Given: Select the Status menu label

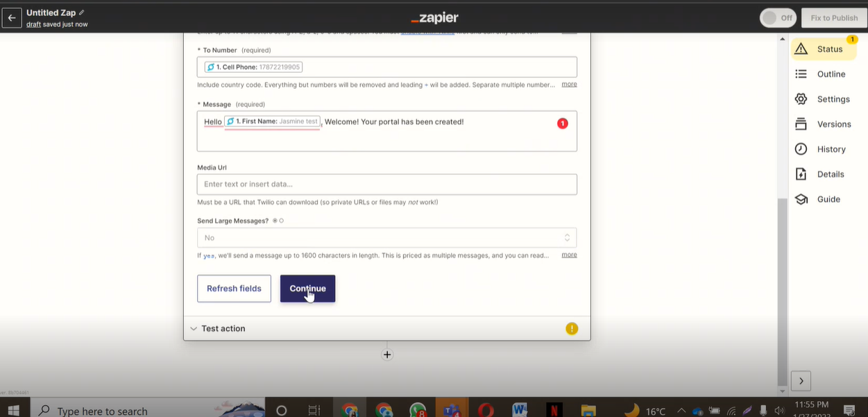Looking at the screenshot, I should pyautogui.click(x=830, y=49).
